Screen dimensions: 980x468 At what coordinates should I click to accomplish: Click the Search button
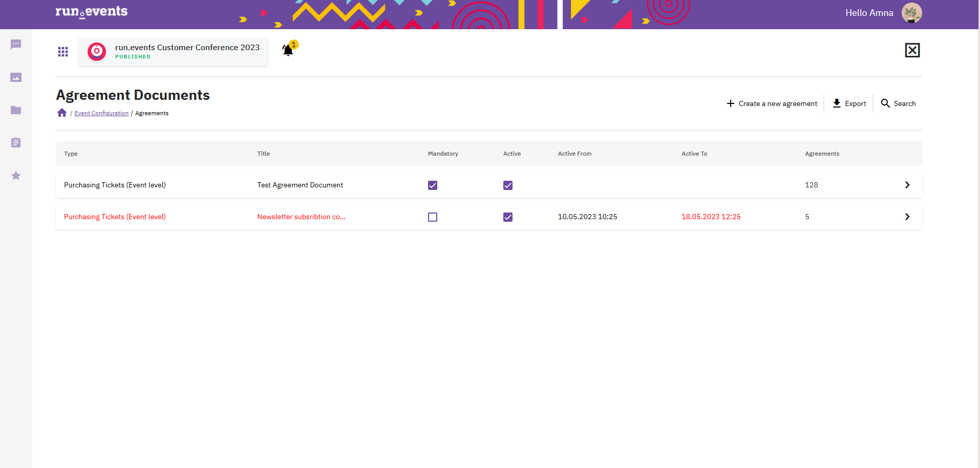[x=899, y=103]
